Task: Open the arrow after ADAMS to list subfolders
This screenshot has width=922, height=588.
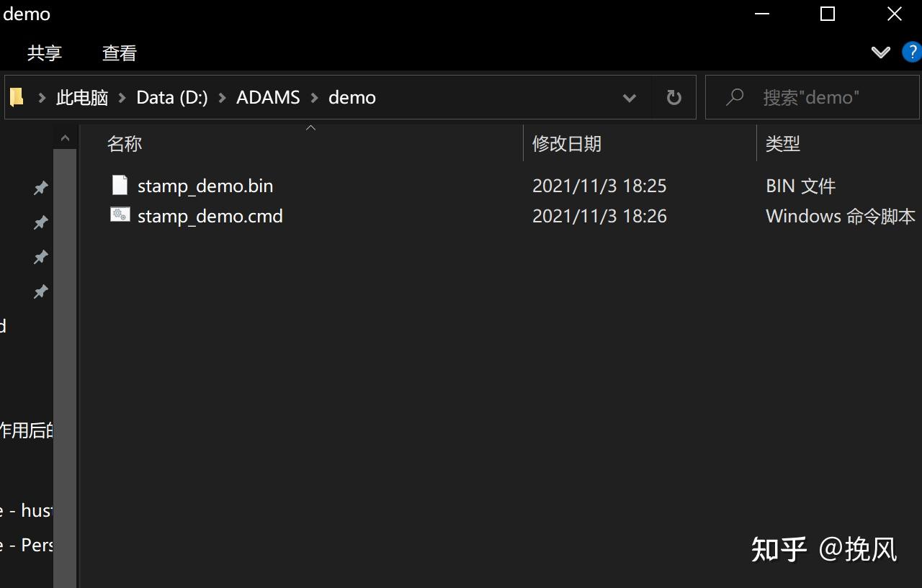Action: (313, 97)
